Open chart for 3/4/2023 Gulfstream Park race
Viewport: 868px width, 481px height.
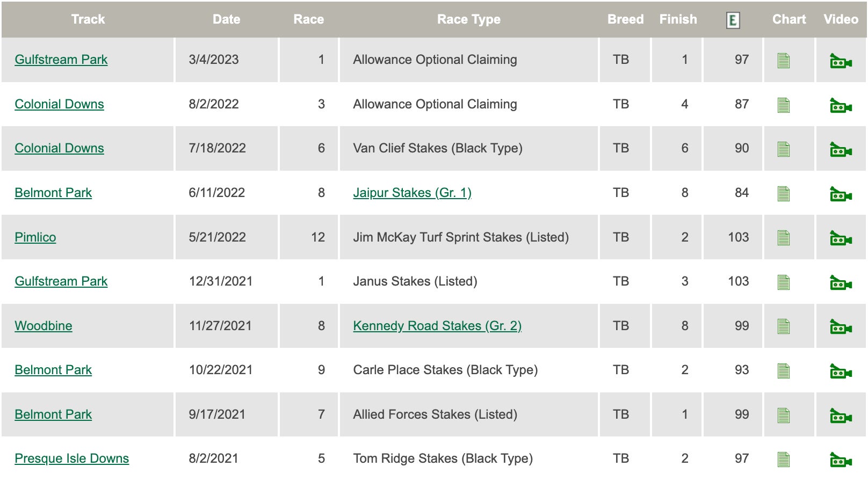click(784, 61)
